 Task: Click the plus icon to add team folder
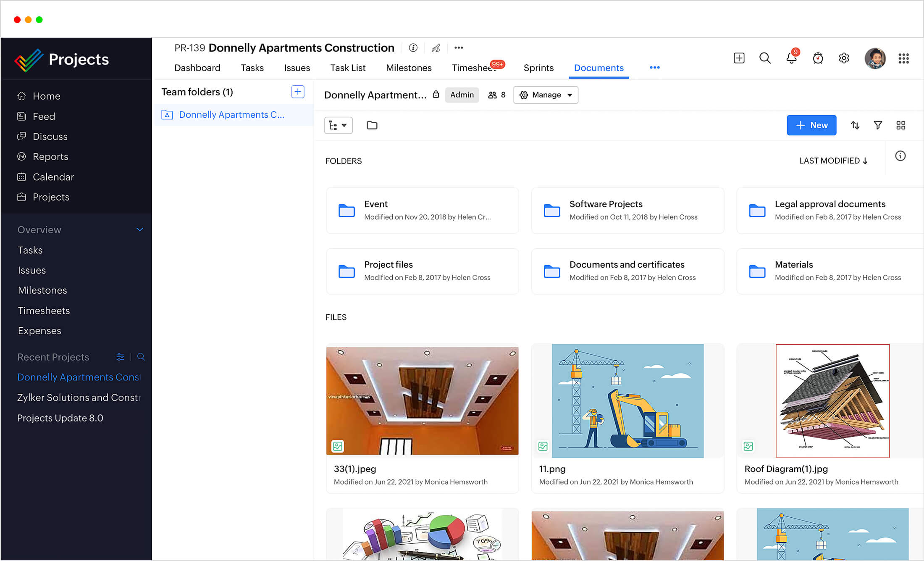[x=298, y=92]
